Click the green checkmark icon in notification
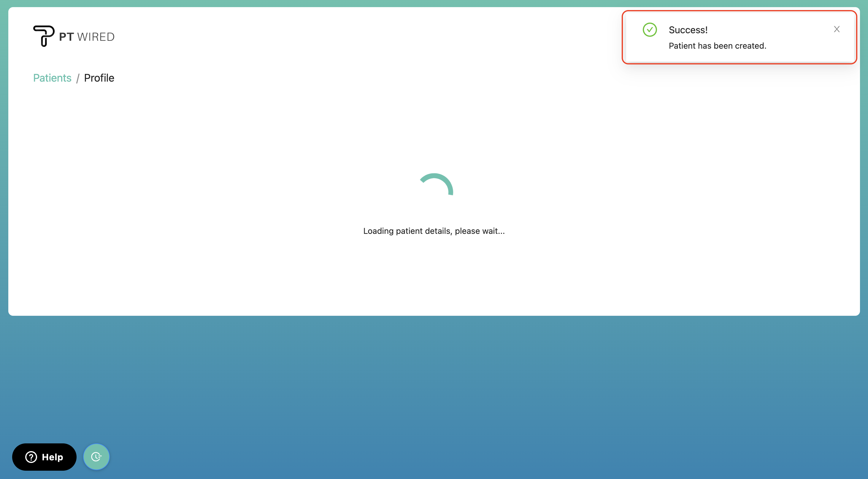868x479 pixels. (650, 30)
